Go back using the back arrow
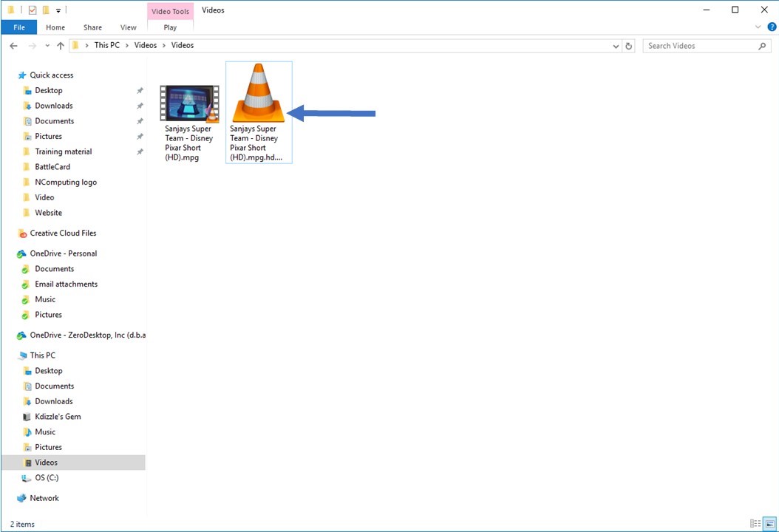Screen dimensions: 779x532 pos(13,46)
